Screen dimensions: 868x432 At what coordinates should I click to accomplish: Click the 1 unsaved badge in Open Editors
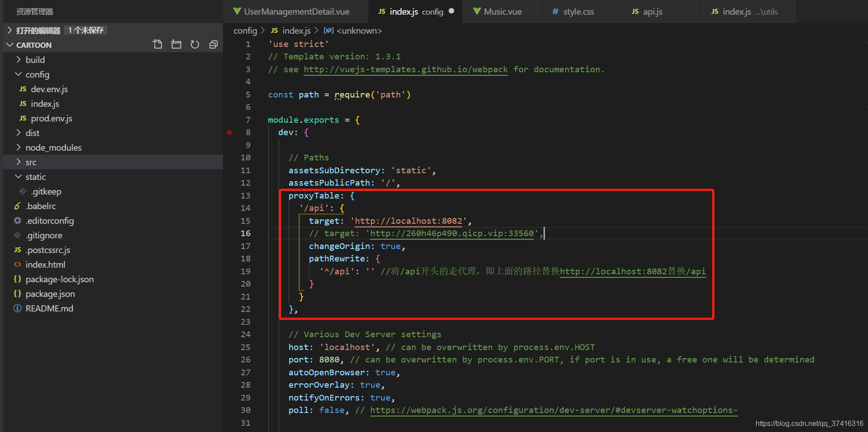86,30
